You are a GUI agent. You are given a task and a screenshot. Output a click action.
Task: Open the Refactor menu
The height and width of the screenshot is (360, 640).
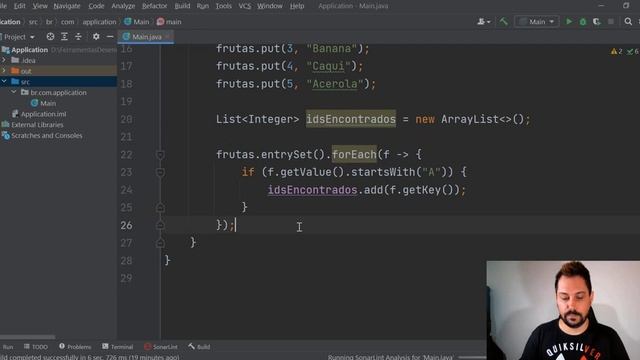[x=154, y=6]
